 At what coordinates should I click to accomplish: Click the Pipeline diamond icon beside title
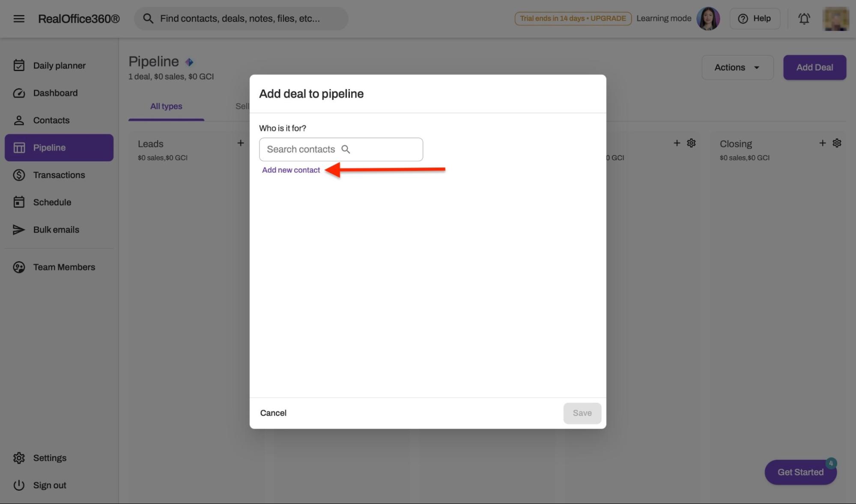point(189,62)
